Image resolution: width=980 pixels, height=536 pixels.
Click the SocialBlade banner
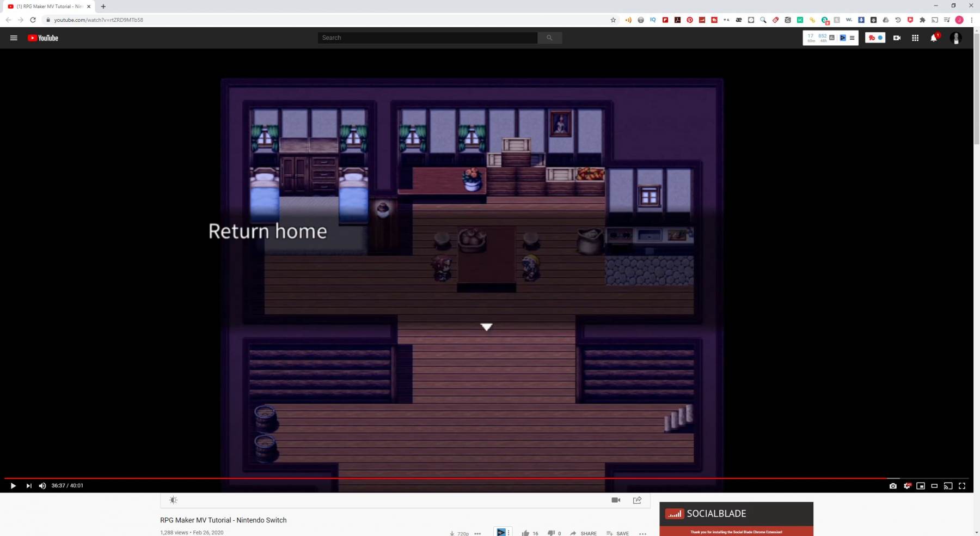(x=736, y=519)
